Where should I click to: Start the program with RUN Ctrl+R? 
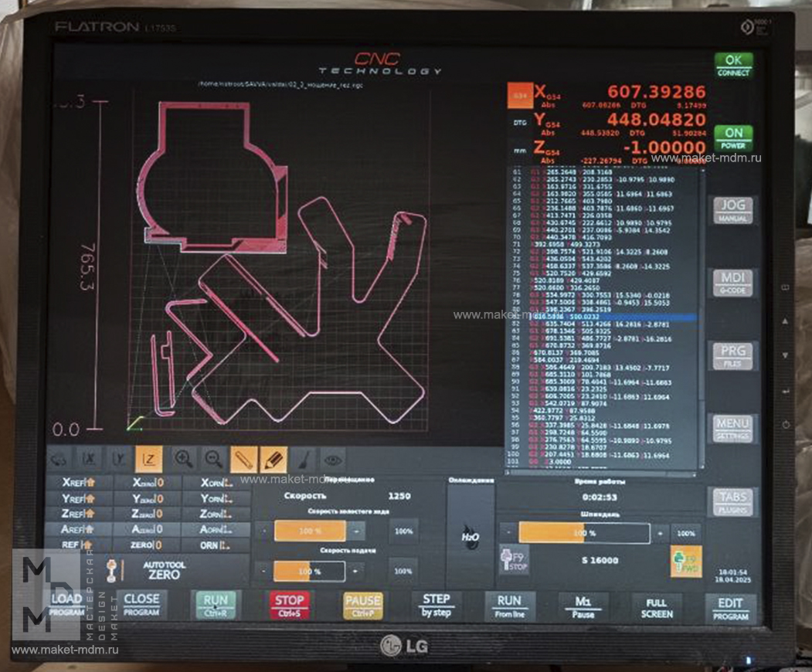click(216, 605)
